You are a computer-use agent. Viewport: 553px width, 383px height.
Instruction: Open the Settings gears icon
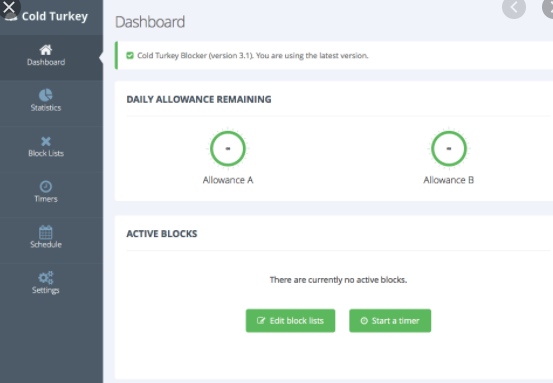(46, 278)
